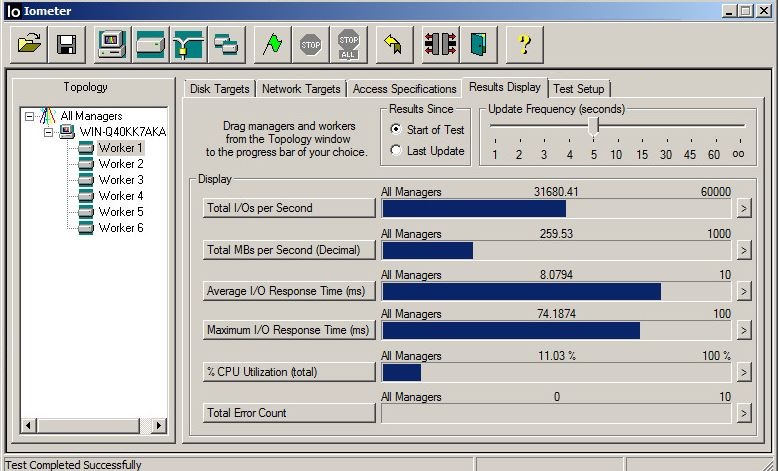The width and height of the screenshot is (780, 471).
Task: Open About Iometer help icon
Action: coord(524,45)
